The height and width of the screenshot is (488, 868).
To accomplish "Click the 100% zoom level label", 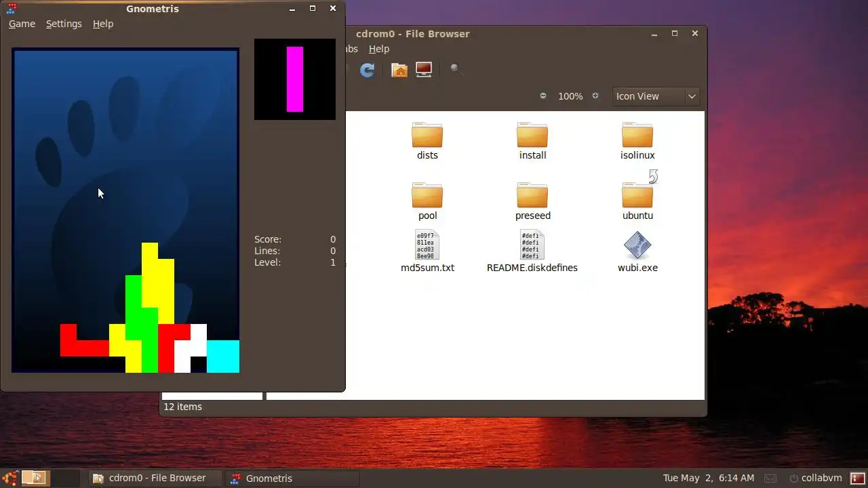I will [x=570, y=96].
